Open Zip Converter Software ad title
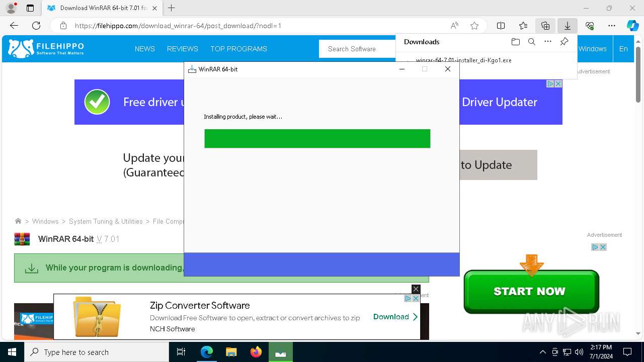Viewport: 644px width, 362px height. coord(200,305)
